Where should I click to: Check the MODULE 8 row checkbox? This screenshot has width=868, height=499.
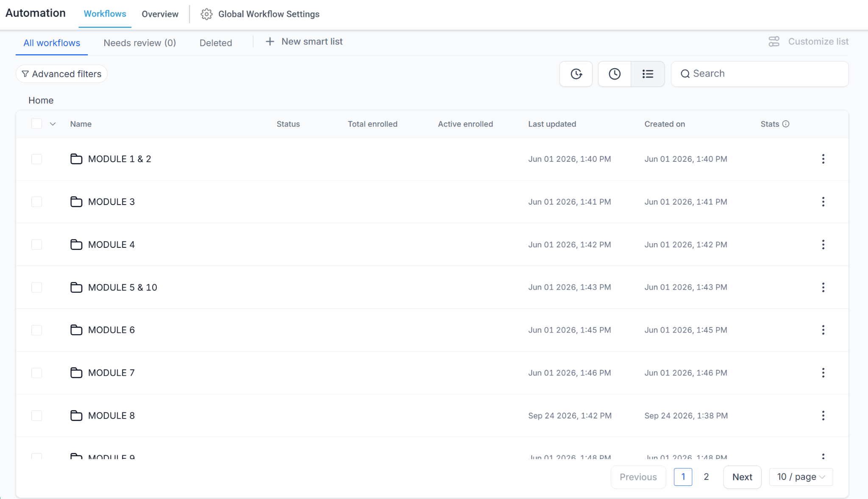(x=37, y=416)
